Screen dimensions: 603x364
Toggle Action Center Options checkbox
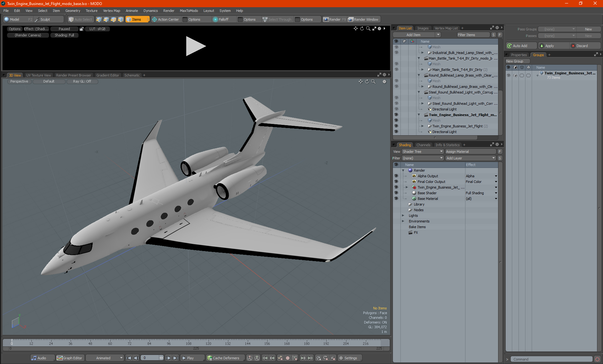point(185,19)
